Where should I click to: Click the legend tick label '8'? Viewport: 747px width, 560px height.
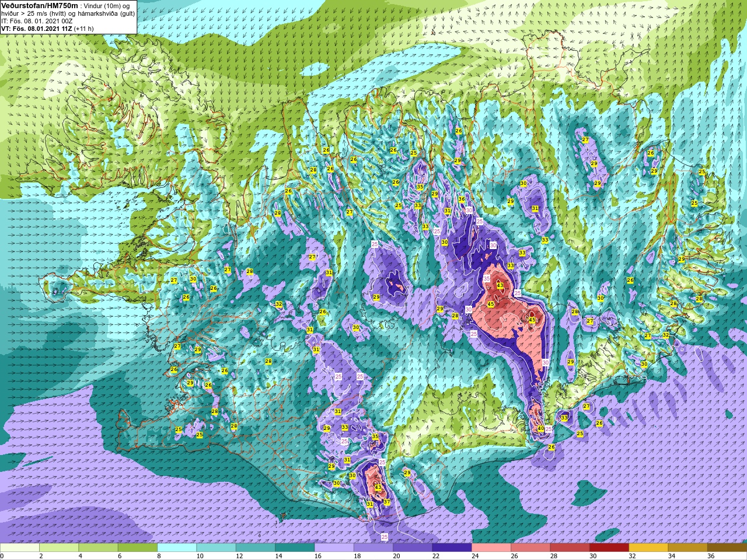click(x=159, y=556)
